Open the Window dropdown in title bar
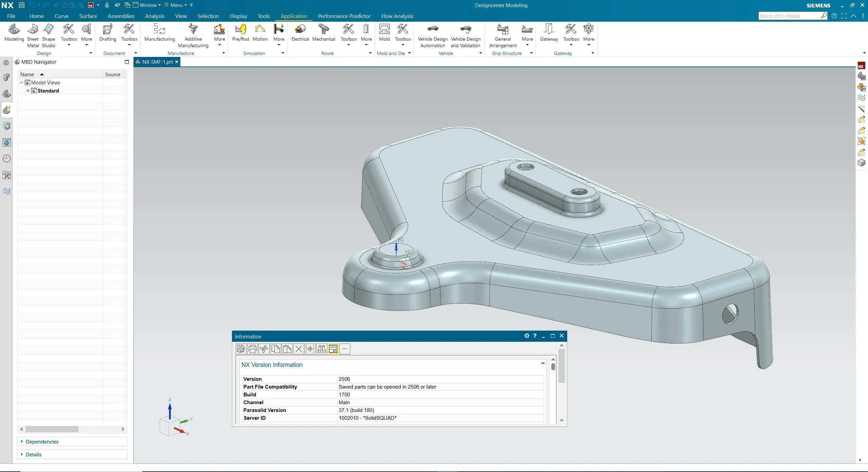The width and height of the screenshot is (868, 472). pyautogui.click(x=147, y=5)
